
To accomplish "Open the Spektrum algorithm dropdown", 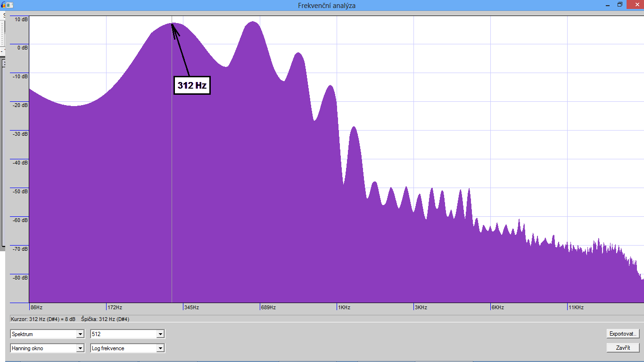I will 47,334.
